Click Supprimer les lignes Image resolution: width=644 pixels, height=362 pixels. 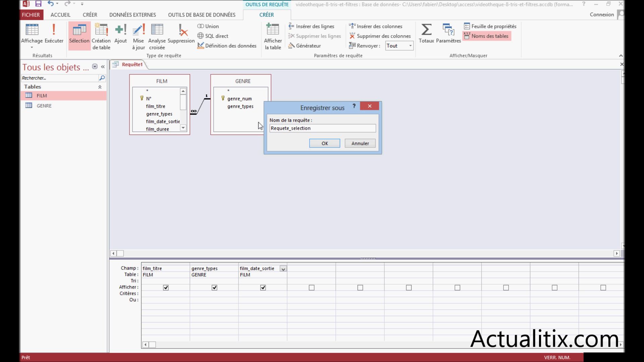click(314, 36)
